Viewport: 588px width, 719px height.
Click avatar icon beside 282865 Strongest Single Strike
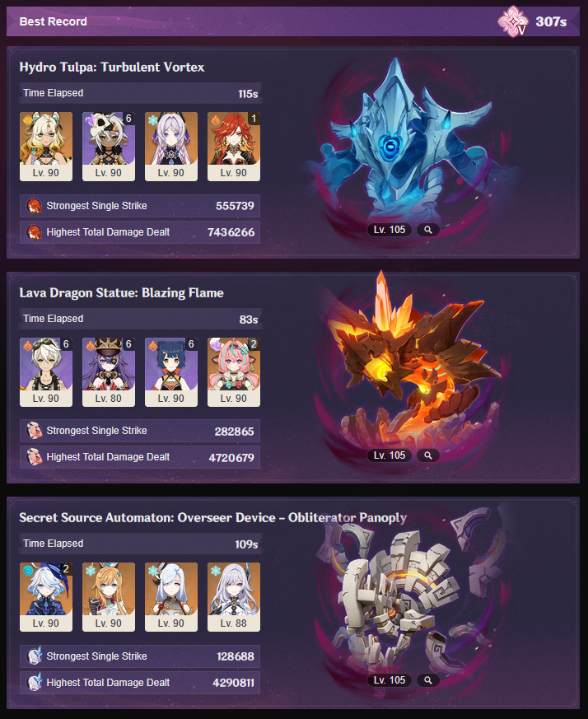click(34, 431)
